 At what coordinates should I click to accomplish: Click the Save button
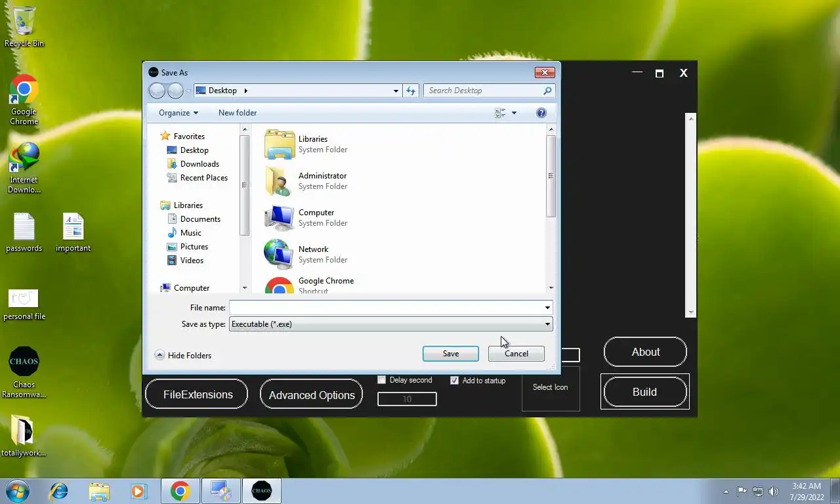[451, 354]
